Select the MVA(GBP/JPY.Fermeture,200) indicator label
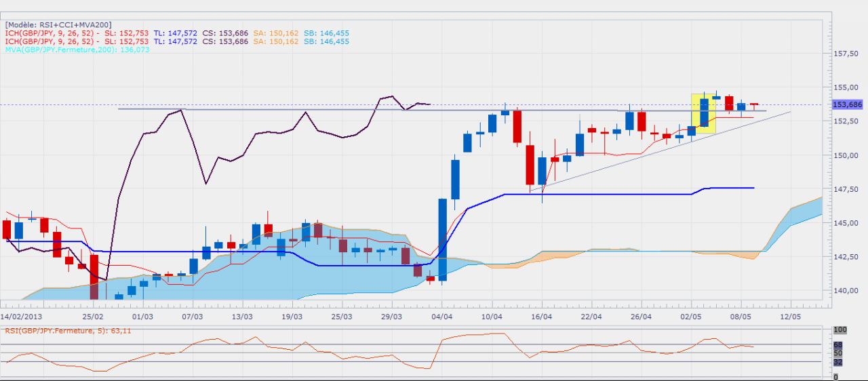 click(77, 49)
